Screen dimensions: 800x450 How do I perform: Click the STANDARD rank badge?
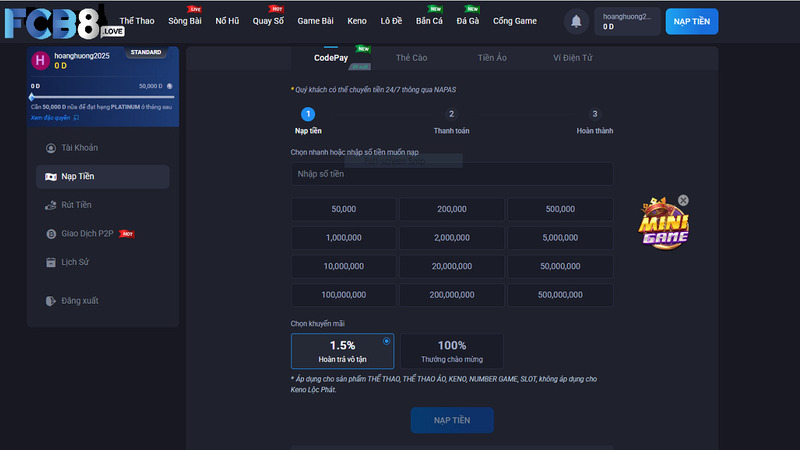(x=145, y=52)
